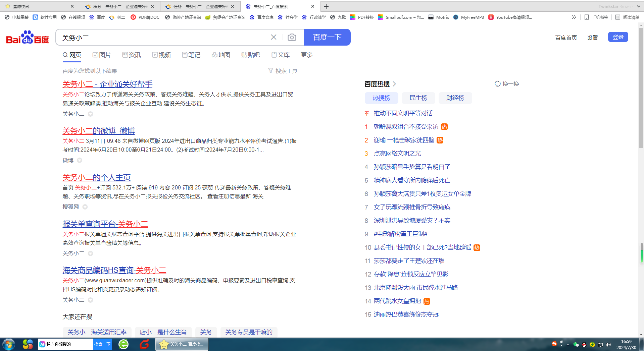Expand the 百度热搜 chevron
This screenshot has width=644, height=351.
point(394,84)
